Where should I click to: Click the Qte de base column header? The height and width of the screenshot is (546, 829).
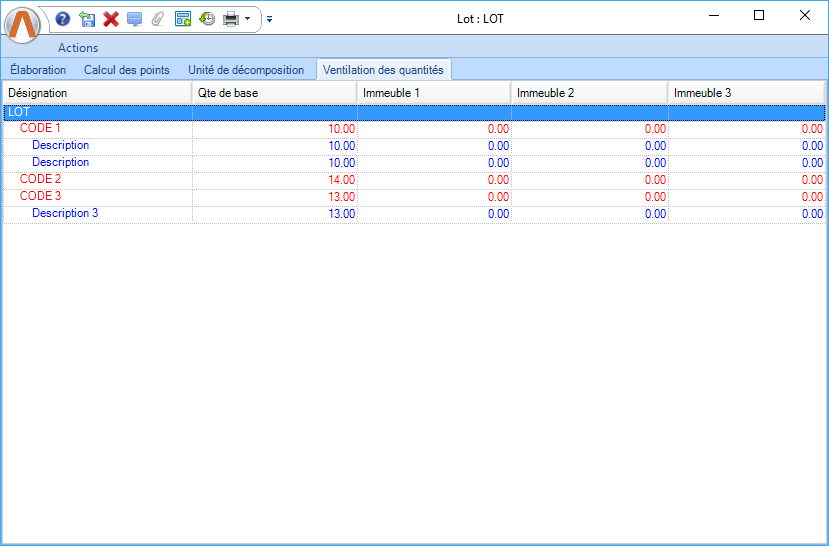273,93
